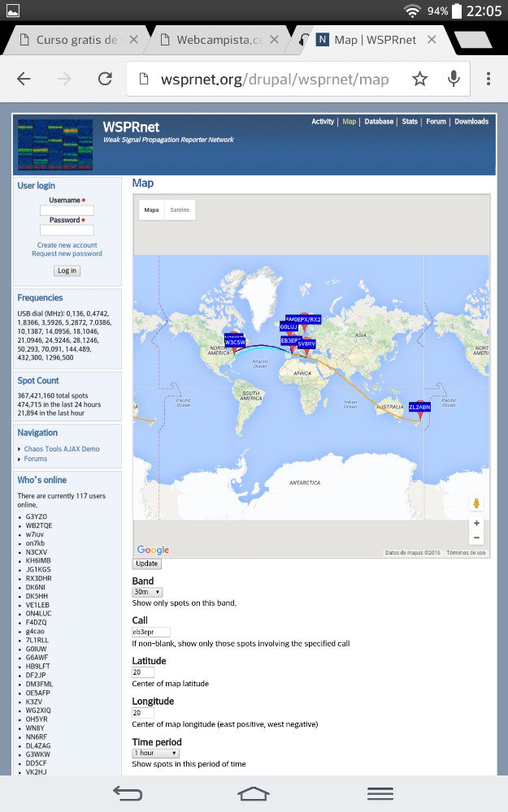Bookmark the page with the star icon
Image resolution: width=508 pixels, height=812 pixels.
click(419, 79)
